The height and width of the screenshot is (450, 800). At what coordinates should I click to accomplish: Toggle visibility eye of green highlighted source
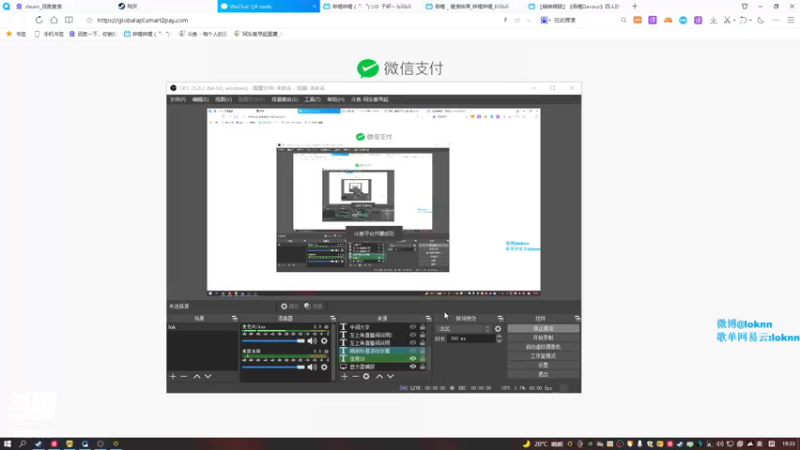tap(413, 359)
